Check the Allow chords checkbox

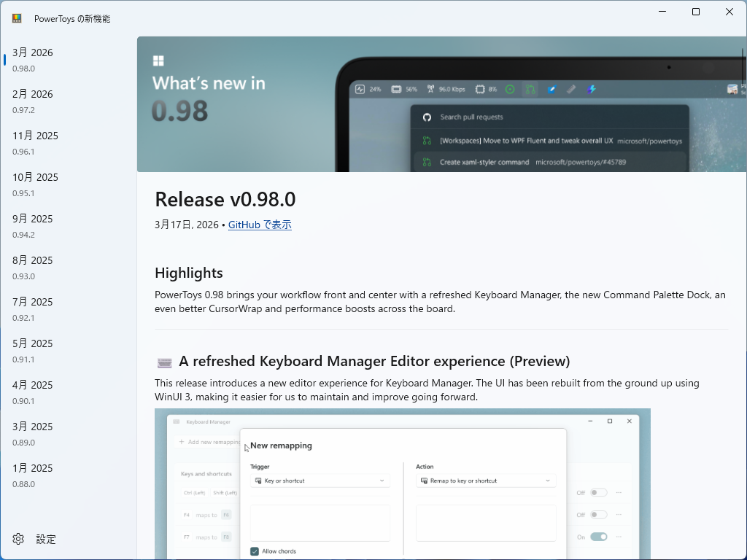255,551
